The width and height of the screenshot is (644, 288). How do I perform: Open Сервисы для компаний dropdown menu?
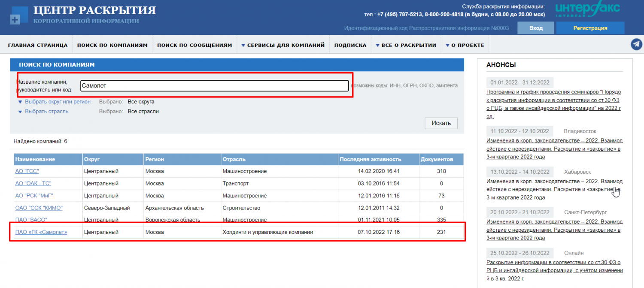pyautogui.click(x=283, y=45)
